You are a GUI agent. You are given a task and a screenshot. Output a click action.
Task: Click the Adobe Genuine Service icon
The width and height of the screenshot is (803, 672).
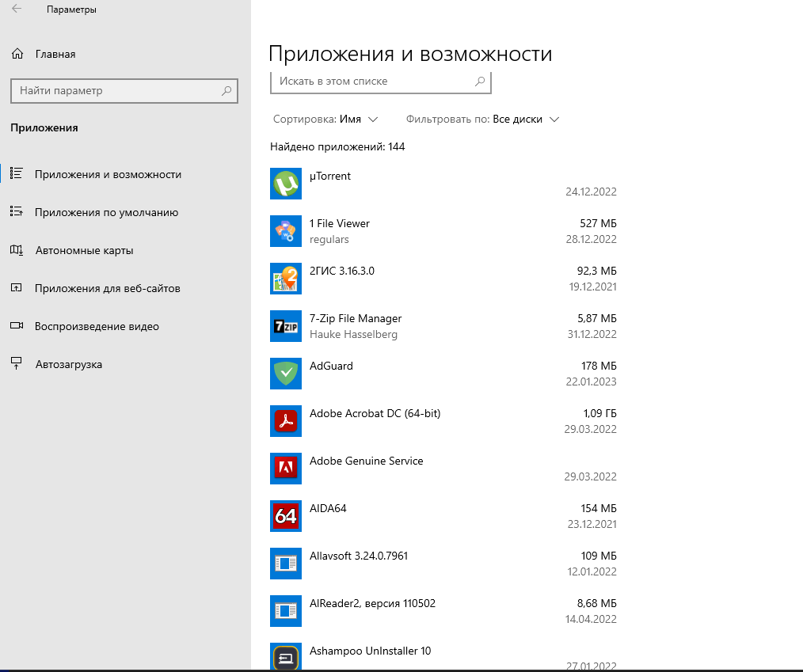tap(286, 469)
